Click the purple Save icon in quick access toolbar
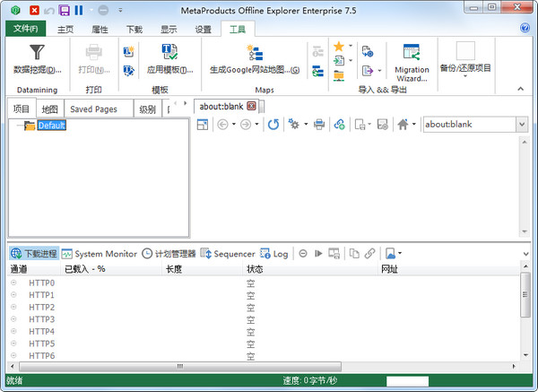538x392 pixels. [65, 10]
